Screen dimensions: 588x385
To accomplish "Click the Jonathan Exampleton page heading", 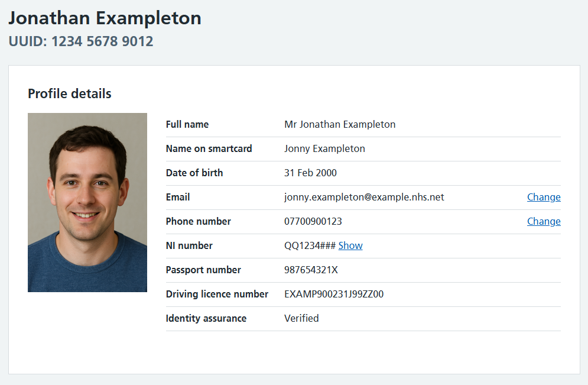I will point(105,18).
